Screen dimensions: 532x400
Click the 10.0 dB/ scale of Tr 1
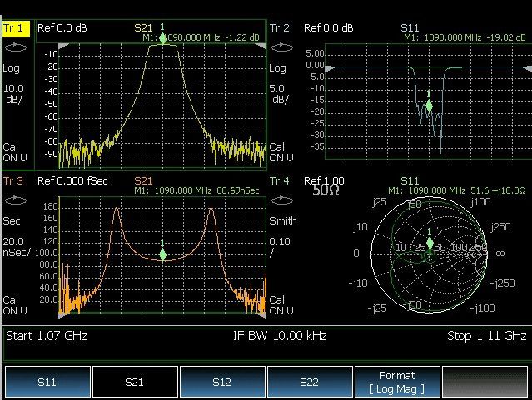point(13,94)
